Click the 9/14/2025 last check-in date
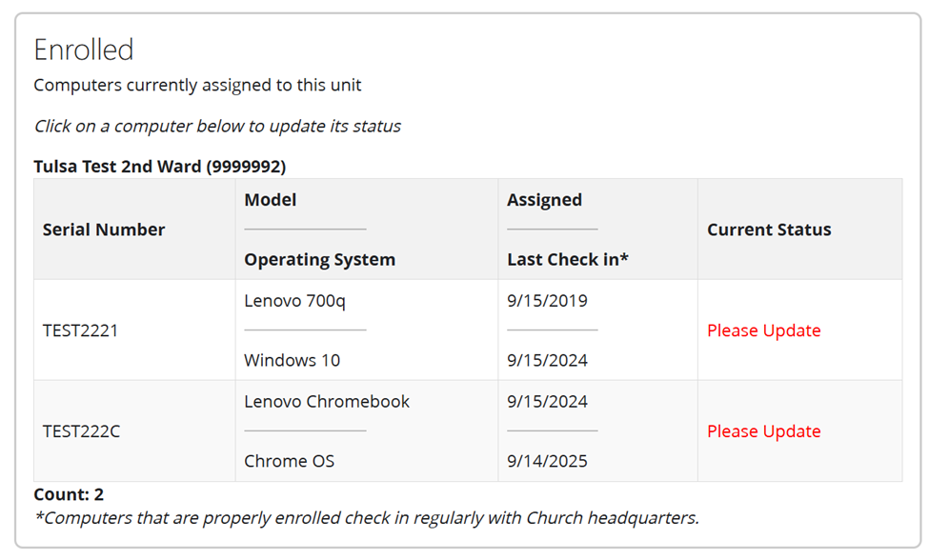Image resolution: width=929 pixels, height=560 pixels. [547, 461]
